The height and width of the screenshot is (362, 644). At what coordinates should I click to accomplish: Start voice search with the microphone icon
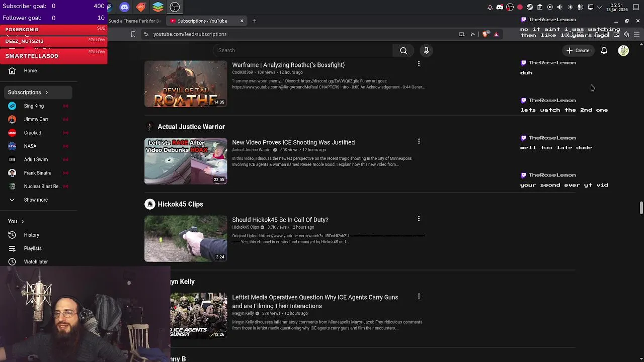click(x=426, y=50)
